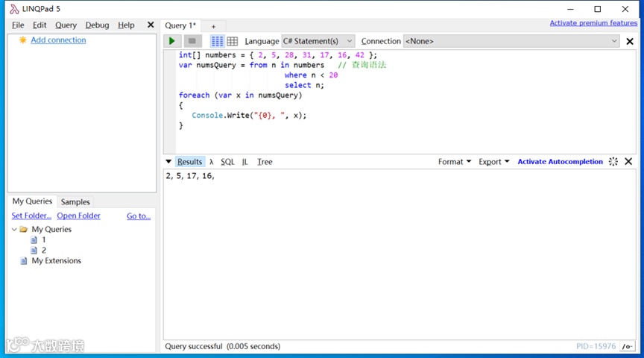Screen dimensions: 644x358
Task: Click the results output text 2, 5, 17, 16,
Action: click(x=190, y=176)
